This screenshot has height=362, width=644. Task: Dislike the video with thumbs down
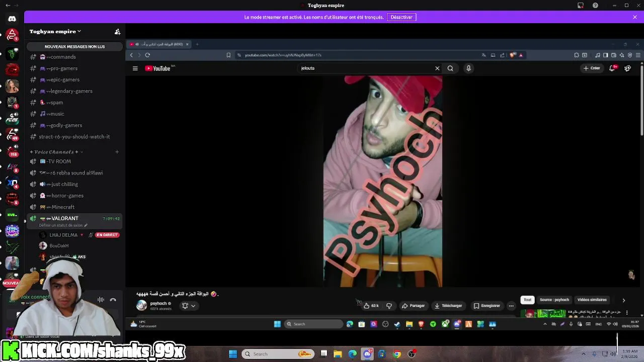pos(389,306)
